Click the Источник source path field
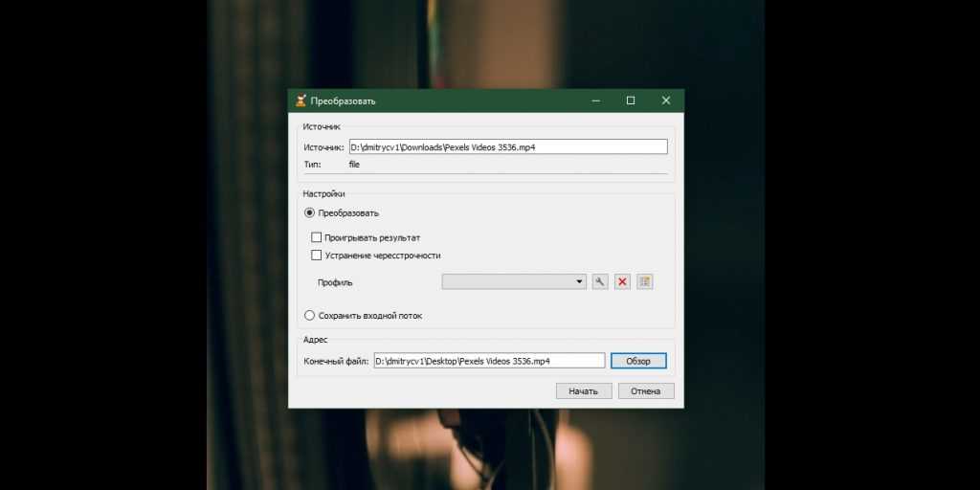The width and height of the screenshot is (980, 490). [x=507, y=147]
